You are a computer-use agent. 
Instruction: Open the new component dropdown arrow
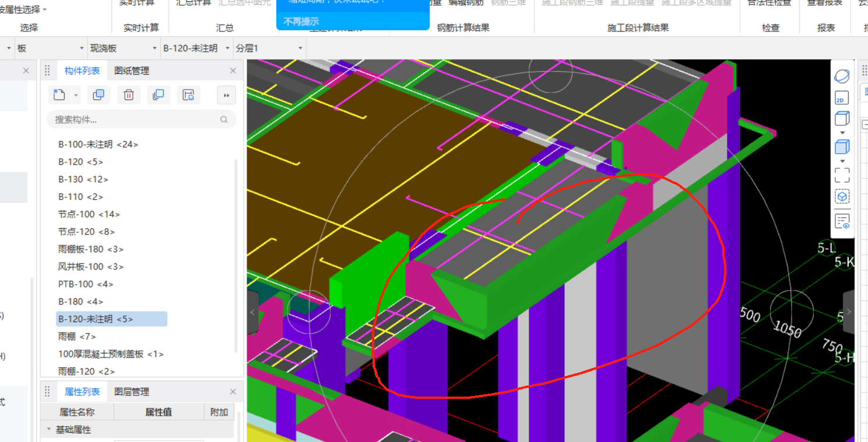(76, 95)
